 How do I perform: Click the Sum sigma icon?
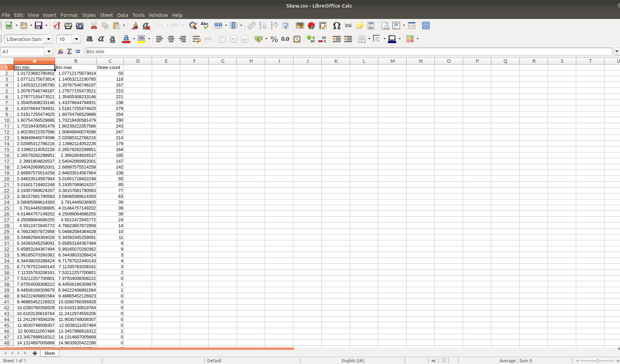[69, 51]
